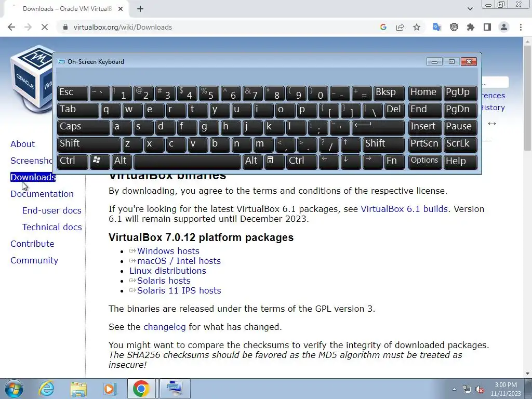This screenshot has height=399, width=532.
Task: Open Windows Media Player from taskbar
Action: pos(109,389)
